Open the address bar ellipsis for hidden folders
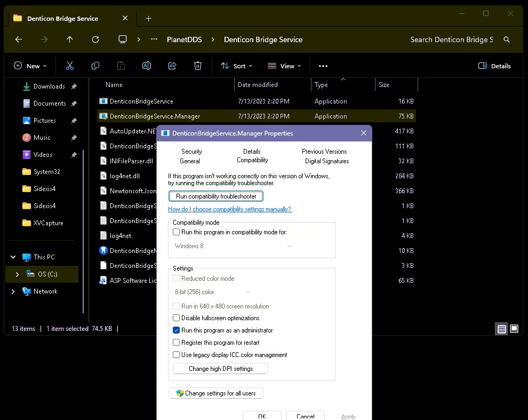Screen dimensions: 528x420 coord(154,39)
